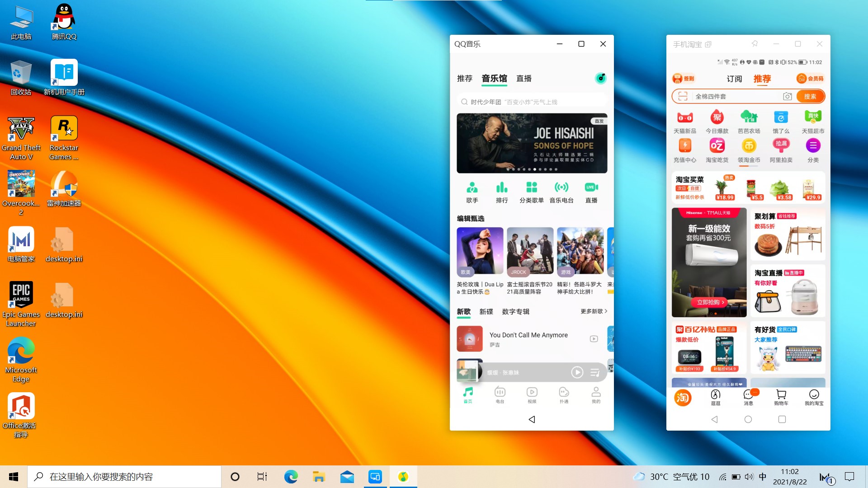Switch to the 新碟 tab

point(486,311)
